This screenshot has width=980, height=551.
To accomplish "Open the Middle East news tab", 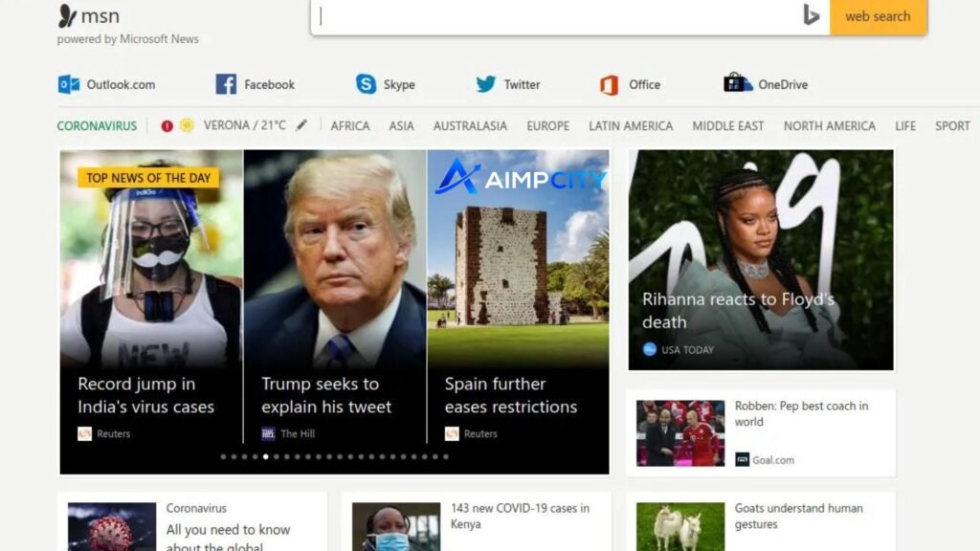I will (728, 125).
